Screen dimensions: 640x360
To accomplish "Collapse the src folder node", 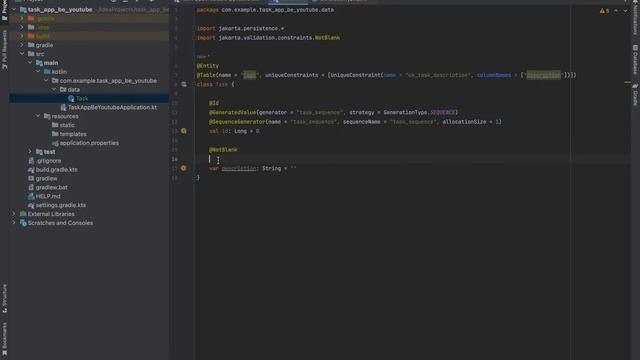I will click(22, 54).
